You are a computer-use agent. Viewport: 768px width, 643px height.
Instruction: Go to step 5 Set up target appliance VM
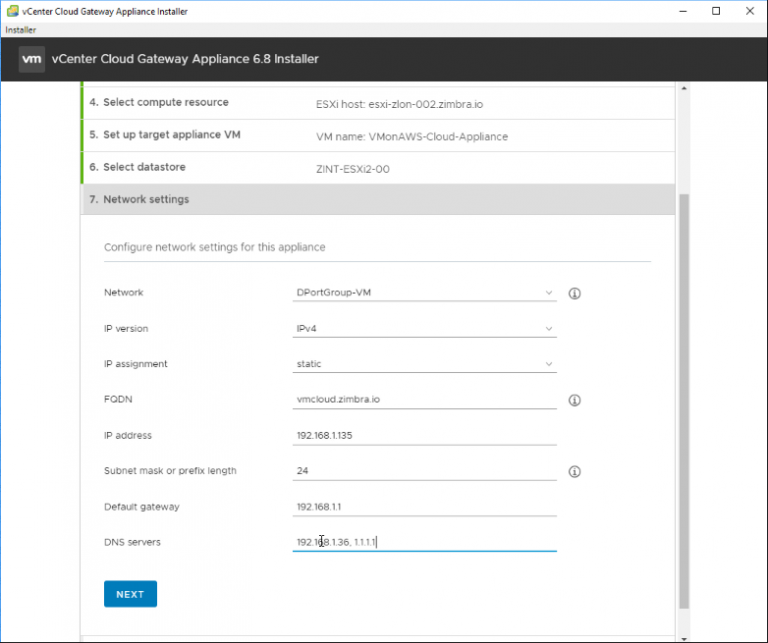click(378, 135)
